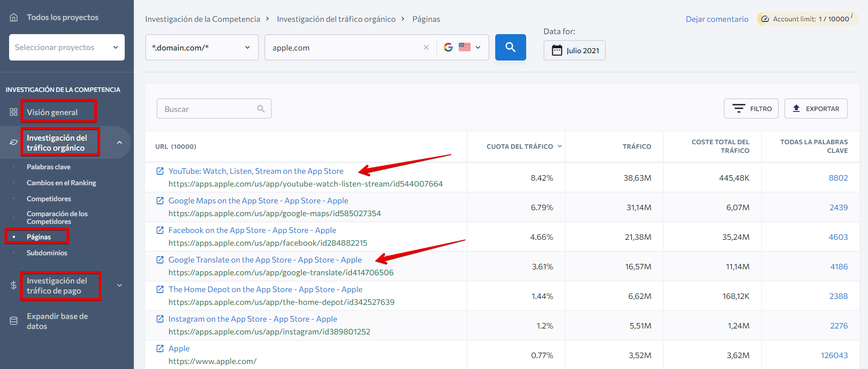868x369 pixels.
Task: Clear the apple.com domain field
Action: 426,47
